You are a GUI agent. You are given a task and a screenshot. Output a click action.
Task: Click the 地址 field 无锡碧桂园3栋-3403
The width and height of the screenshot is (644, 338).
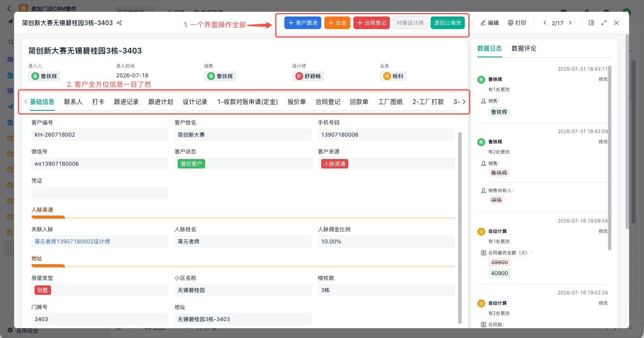[243, 319]
